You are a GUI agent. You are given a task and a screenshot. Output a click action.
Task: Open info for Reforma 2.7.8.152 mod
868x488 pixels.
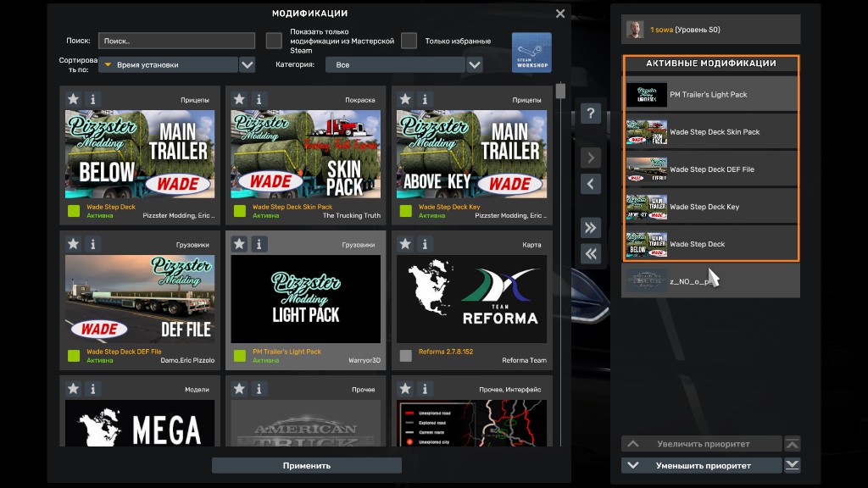click(426, 244)
